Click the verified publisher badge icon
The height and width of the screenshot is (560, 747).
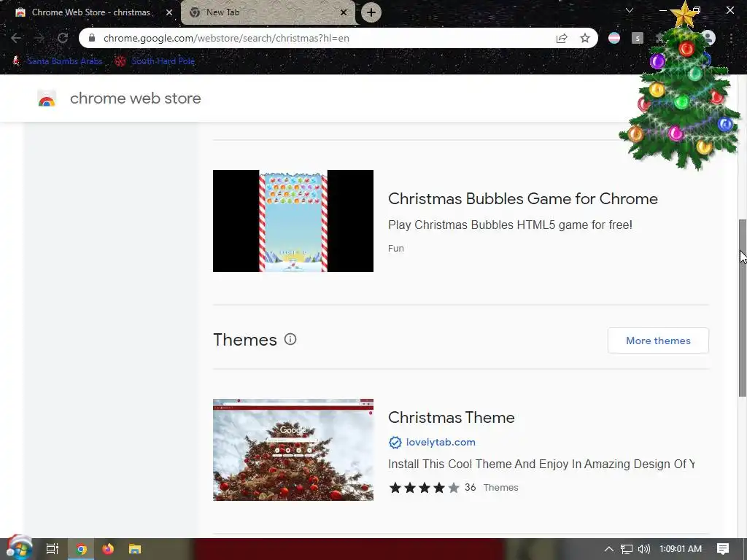pyautogui.click(x=395, y=443)
